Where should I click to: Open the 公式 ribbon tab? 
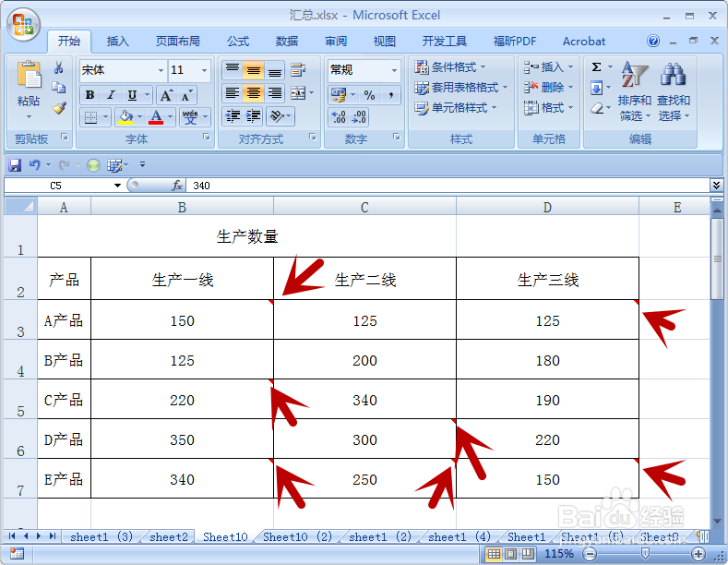[x=238, y=42]
